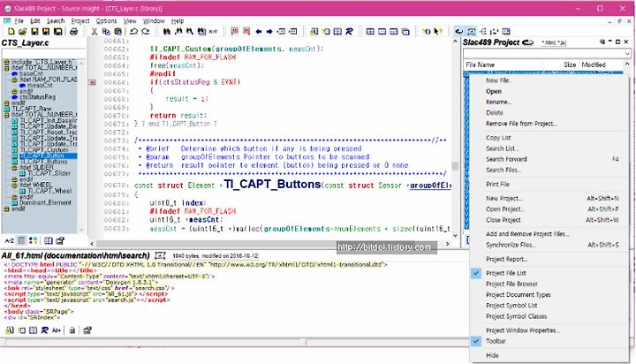Viewport: 636px width, 364px height.
Task: Click the Go Forward blue arrow
Action: (269, 31)
